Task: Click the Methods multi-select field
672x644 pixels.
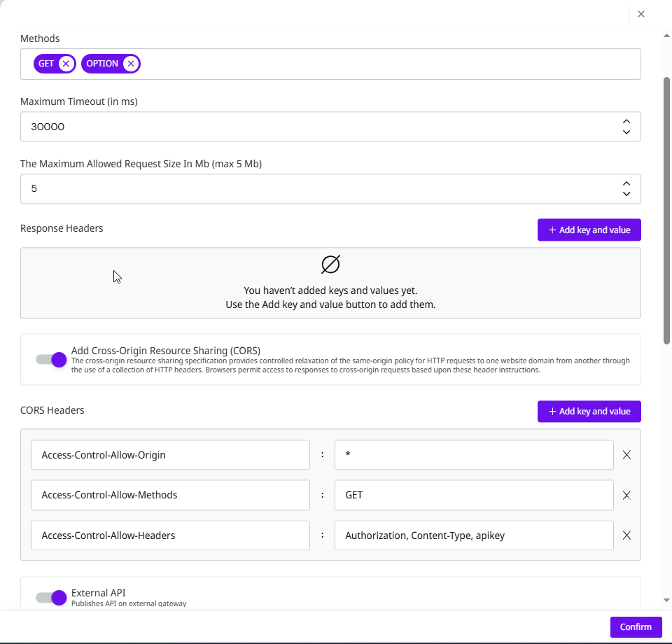Action: 385,64
